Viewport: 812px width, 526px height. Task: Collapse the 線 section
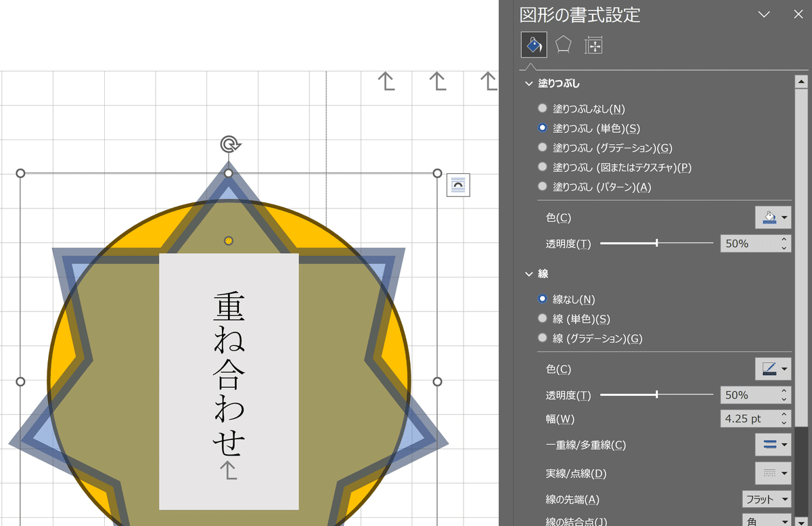pyautogui.click(x=529, y=274)
